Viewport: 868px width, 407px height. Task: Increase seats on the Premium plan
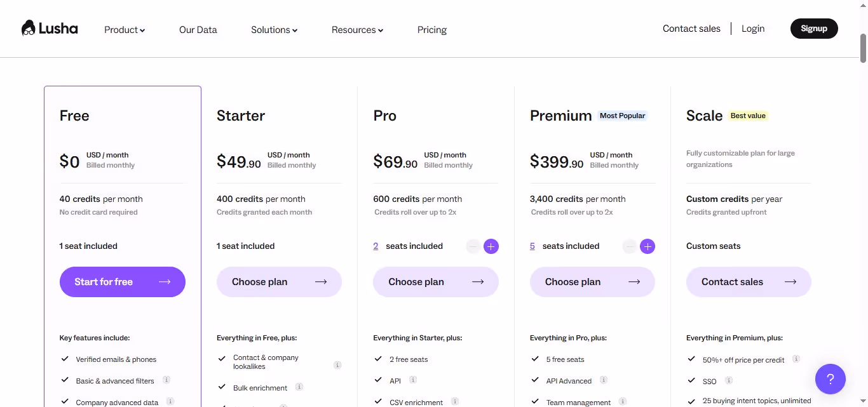(x=648, y=246)
